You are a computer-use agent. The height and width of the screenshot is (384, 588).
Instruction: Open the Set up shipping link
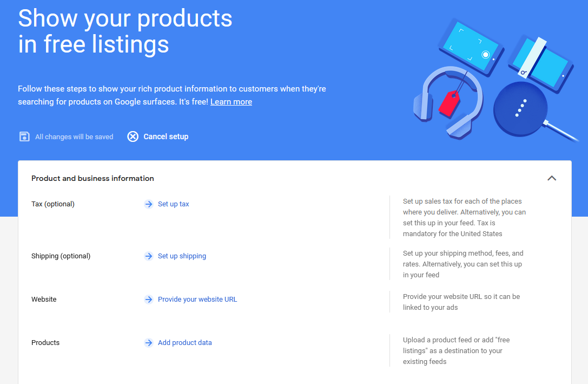click(x=182, y=256)
